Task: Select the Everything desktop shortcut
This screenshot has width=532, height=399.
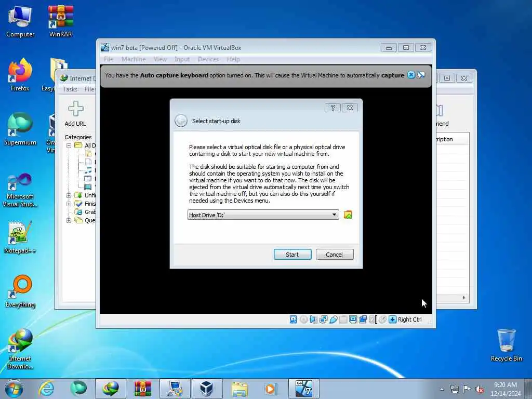Action: (20, 291)
